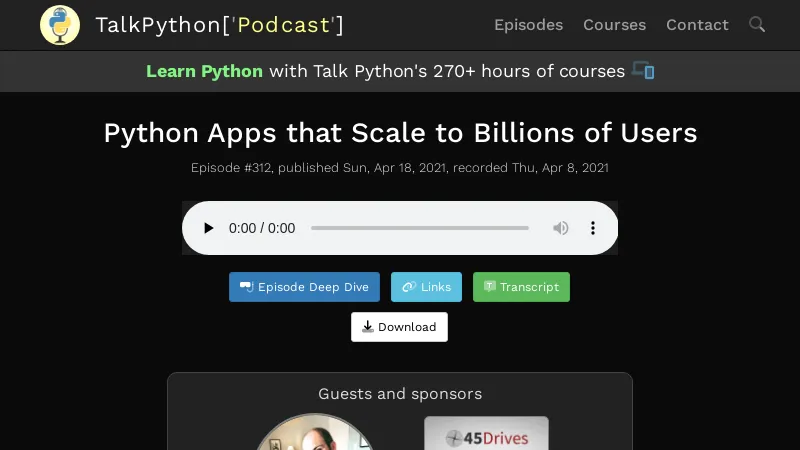Open the Courses menu item

coord(614,25)
